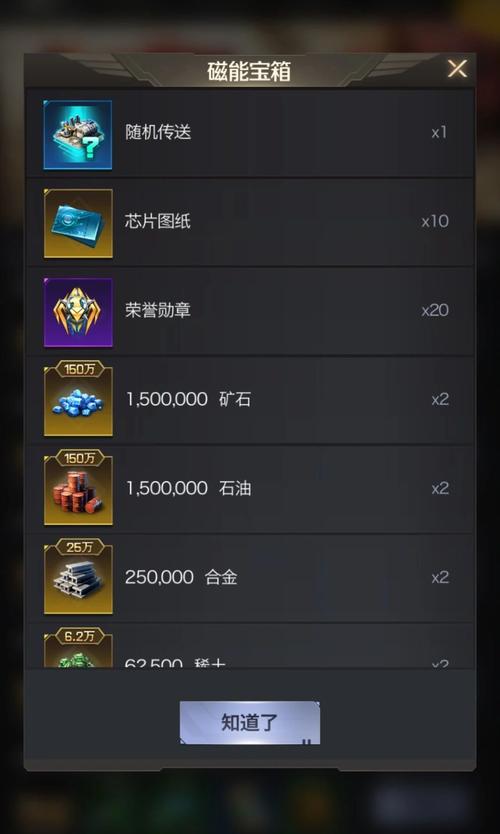Select the 芯片图纸 label
This screenshot has width=500, height=834.
[158, 221]
